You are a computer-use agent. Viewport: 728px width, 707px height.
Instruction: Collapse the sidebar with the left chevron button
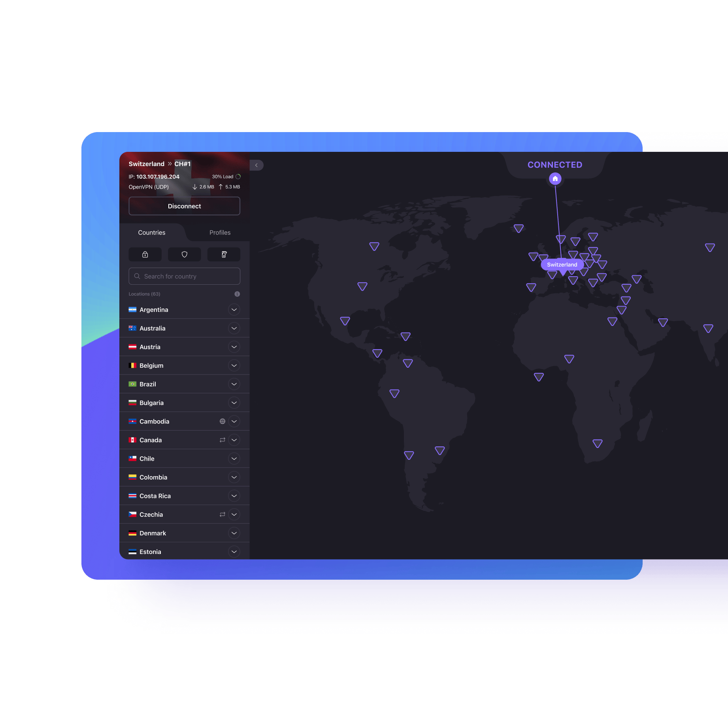tap(256, 165)
